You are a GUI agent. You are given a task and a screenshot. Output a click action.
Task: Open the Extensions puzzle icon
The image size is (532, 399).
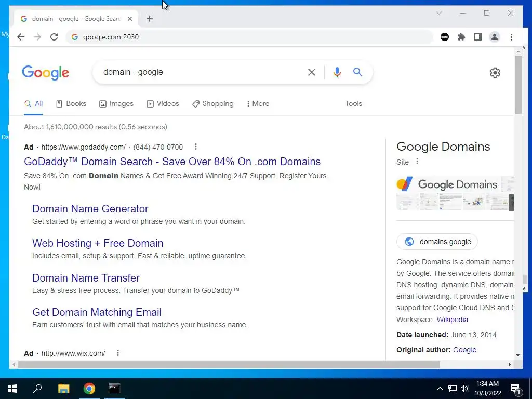(x=461, y=37)
